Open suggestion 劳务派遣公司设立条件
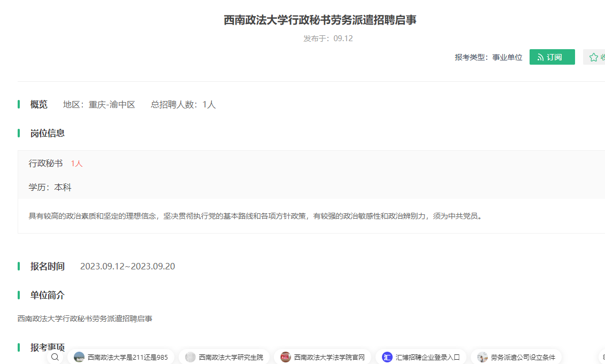605x364 pixels. (x=516, y=357)
